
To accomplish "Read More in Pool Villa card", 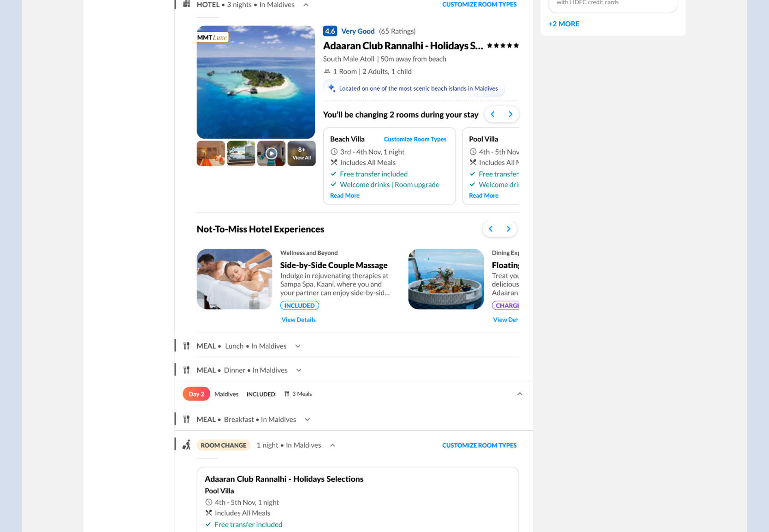I will click(x=484, y=196).
